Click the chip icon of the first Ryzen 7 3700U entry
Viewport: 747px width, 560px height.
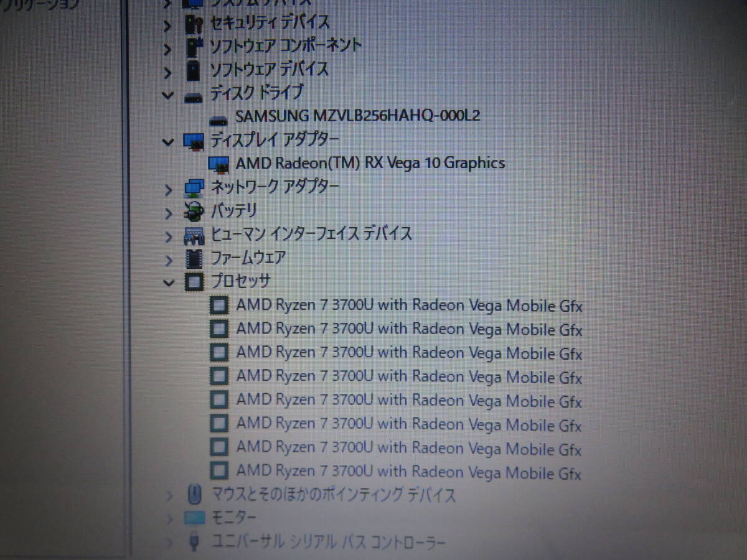point(218,305)
